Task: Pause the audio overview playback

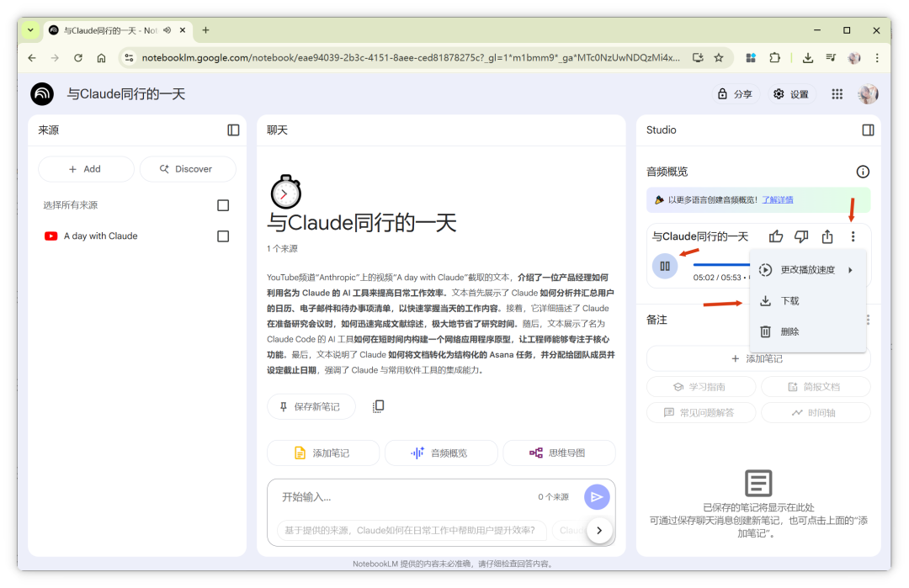Action: coord(665,267)
